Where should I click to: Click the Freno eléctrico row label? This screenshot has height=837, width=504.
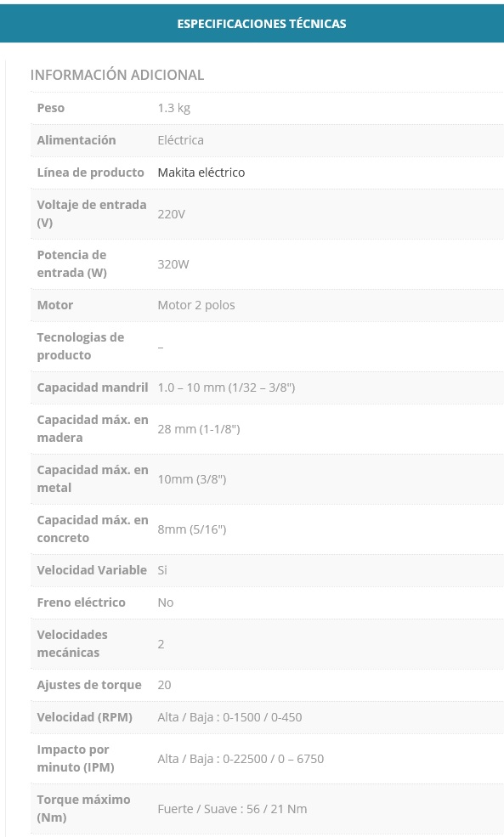(x=81, y=602)
